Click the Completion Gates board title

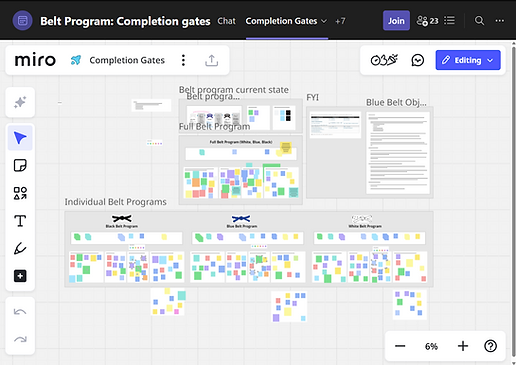pyautogui.click(x=127, y=60)
